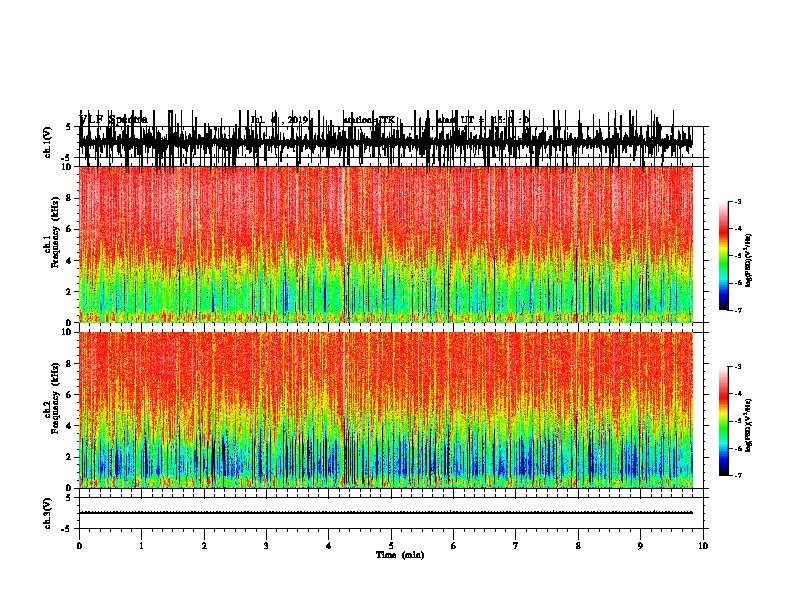Image resolution: width=792 pixels, height=612 pixels.
Task: Click the "VLF Spectra" title text
Action: pos(114,120)
